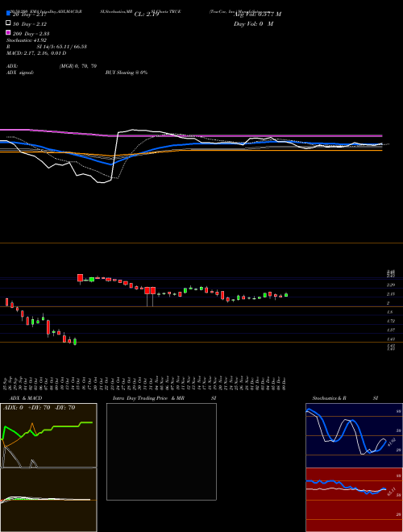Select the 'MACD: 2.17, 2.16, 0.01 D' readout

coord(36,53)
